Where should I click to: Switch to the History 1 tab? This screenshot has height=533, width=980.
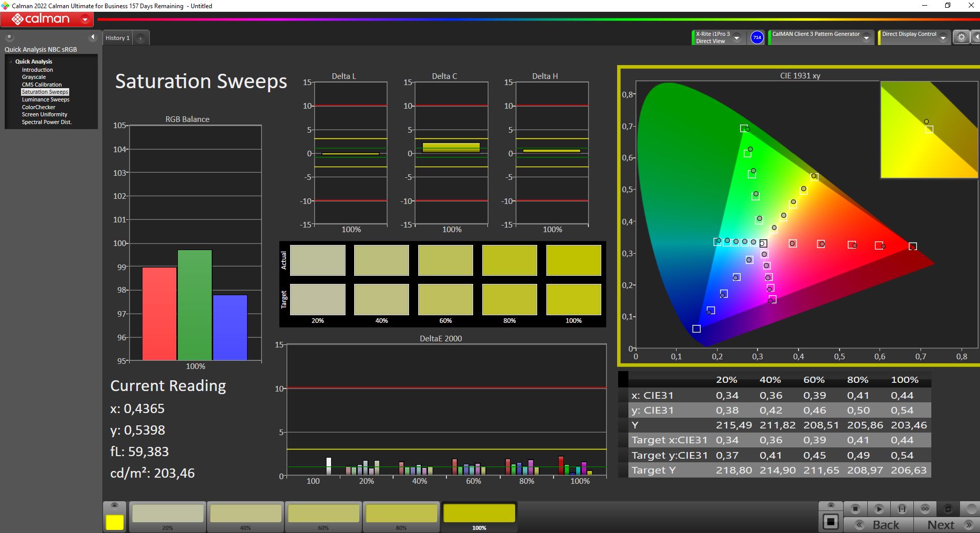click(x=118, y=38)
